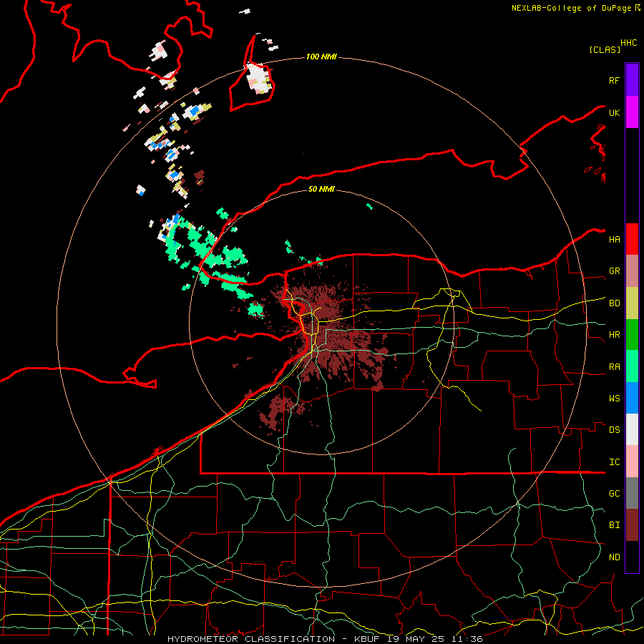Click the gray GC color swatch

click(632, 493)
